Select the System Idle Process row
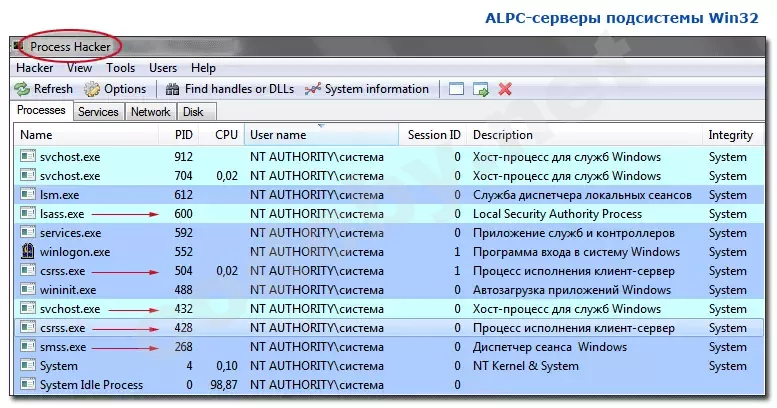The height and width of the screenshot is (408, 777). coord(90,385)
